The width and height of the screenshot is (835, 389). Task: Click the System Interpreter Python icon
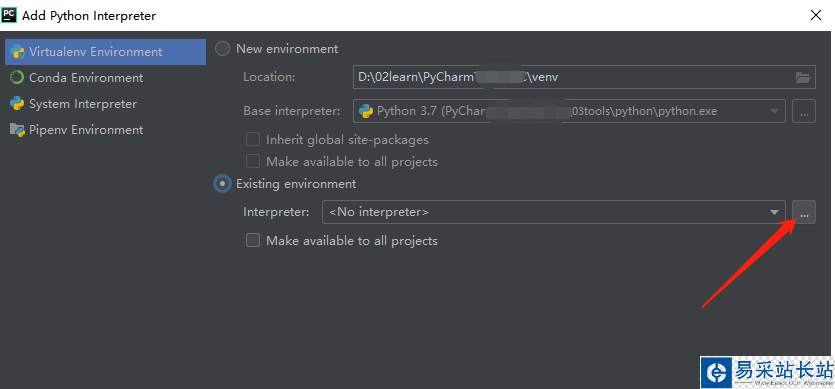click(x=17, y=104)
